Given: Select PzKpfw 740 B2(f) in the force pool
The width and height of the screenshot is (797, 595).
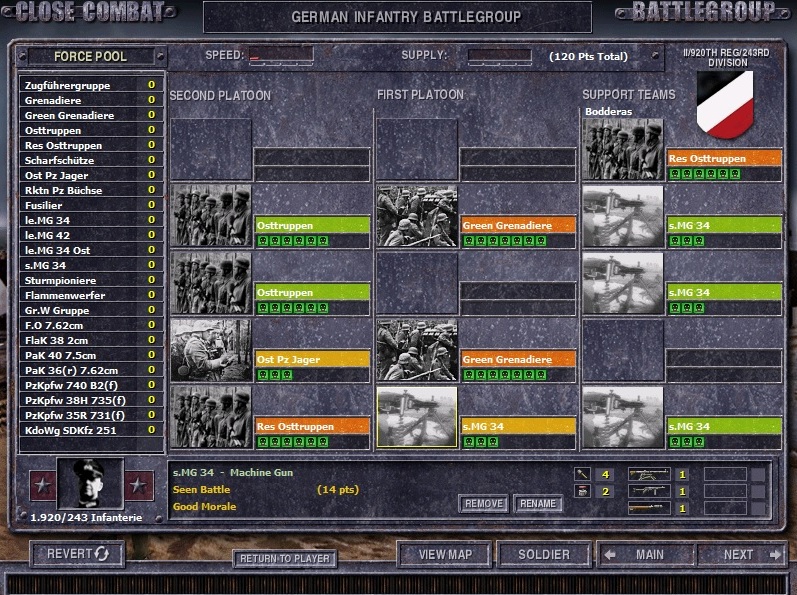Looking at the screenshot, I should [90, 385].
